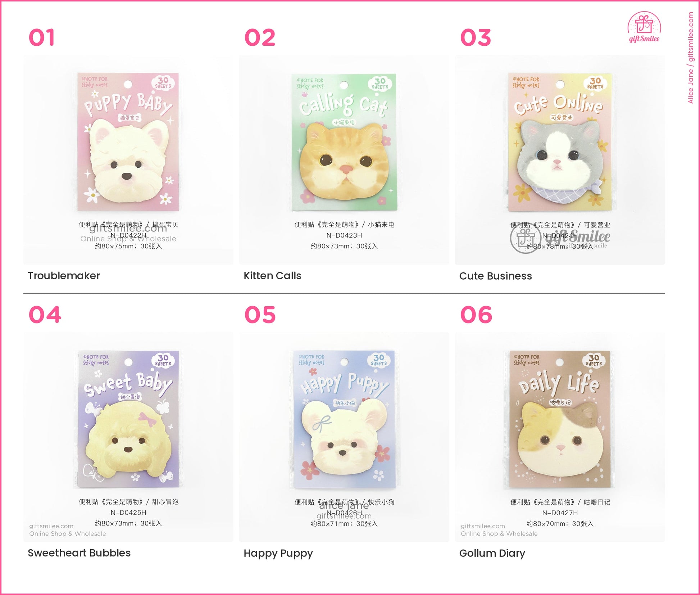The width and height of the screenshot is (700, 595).
Task: Select the Kitten Calls product title
Action: coord(272,276)
